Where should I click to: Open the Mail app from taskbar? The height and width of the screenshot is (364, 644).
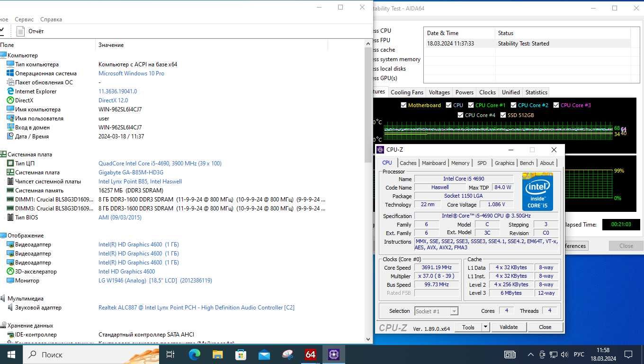coord(264,355)
